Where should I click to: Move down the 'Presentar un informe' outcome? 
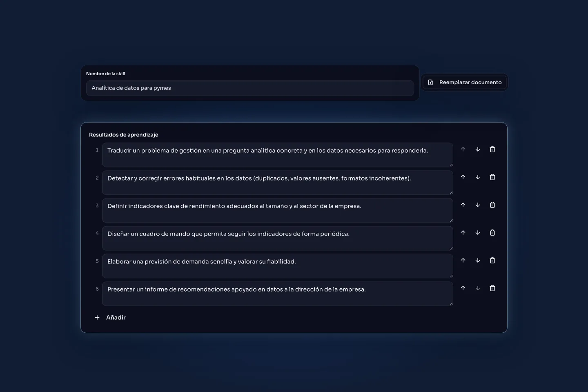(478, 288)
